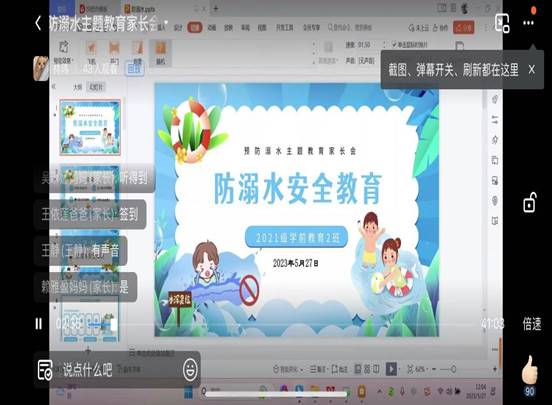Viewport: 552px width, 405px height.
Task: Click the zoom in plus button
Action: [x=495, y=369]
